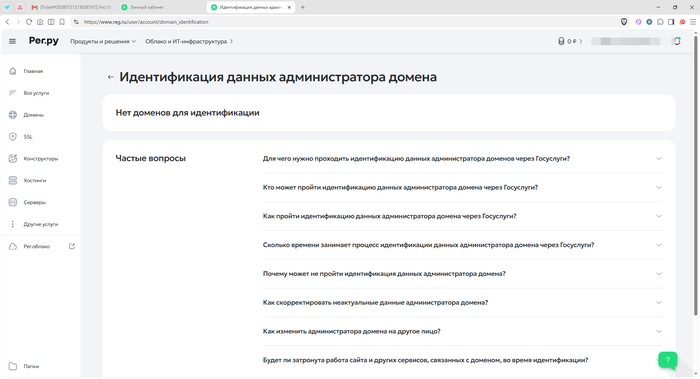Open Конструкторы in the sidebar

[41, 158]
